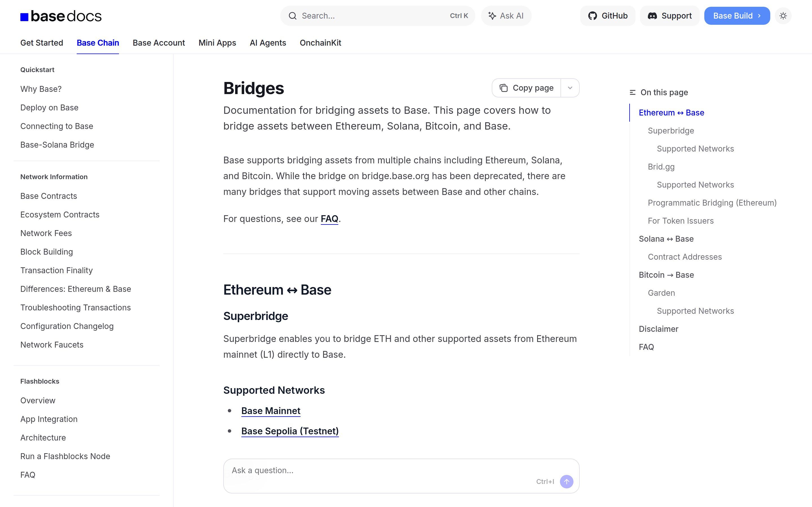
Task: Open Troubleshooting Transactions page
Action: click(x=76, y=308)
